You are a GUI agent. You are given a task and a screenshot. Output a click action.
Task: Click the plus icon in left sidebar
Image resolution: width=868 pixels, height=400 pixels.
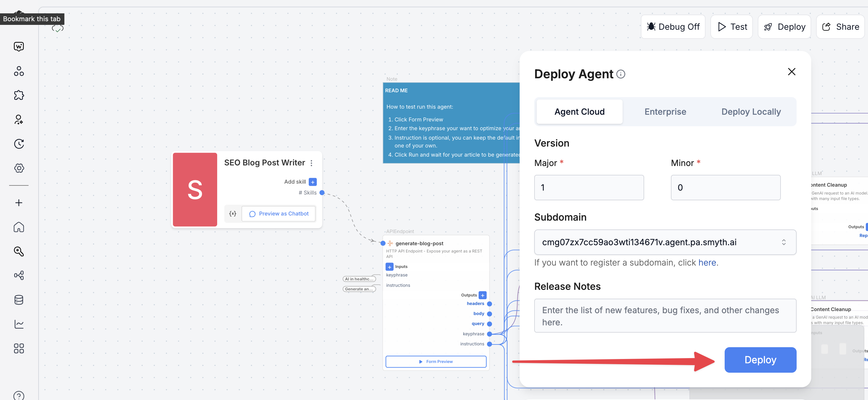coord(19,203)
